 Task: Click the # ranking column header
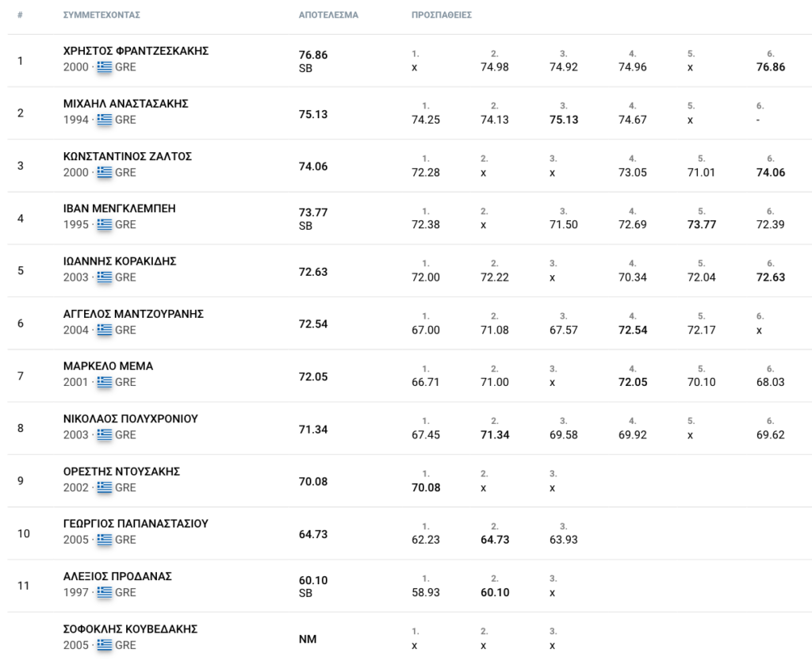[x=20, y=15]
